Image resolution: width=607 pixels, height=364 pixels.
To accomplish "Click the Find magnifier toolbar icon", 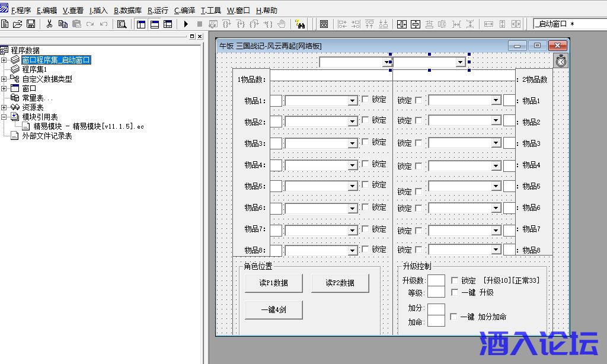I will click(x=122, y=24).
